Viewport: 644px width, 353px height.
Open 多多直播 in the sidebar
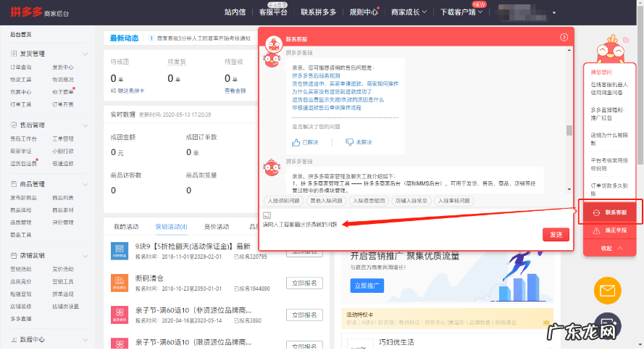click(21, 318)
